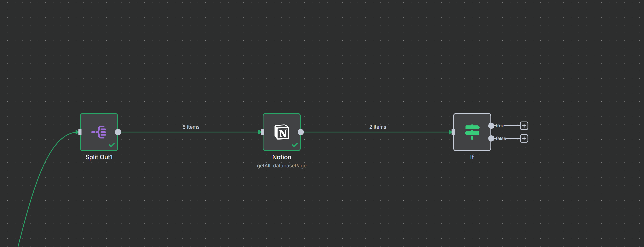Select the If node signpost icon
This screenshot has width=644, height=247.
(472, 132)
